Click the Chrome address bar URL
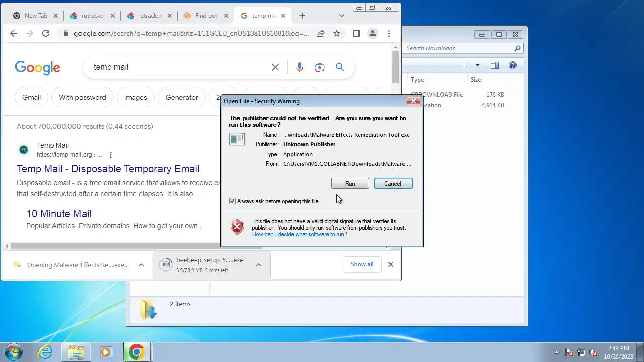Viewport: 644px width, 362px height. pos(191,34)
